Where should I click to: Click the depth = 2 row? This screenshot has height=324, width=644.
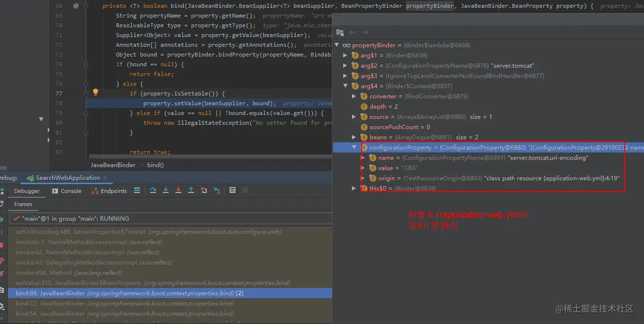[488, 107]
